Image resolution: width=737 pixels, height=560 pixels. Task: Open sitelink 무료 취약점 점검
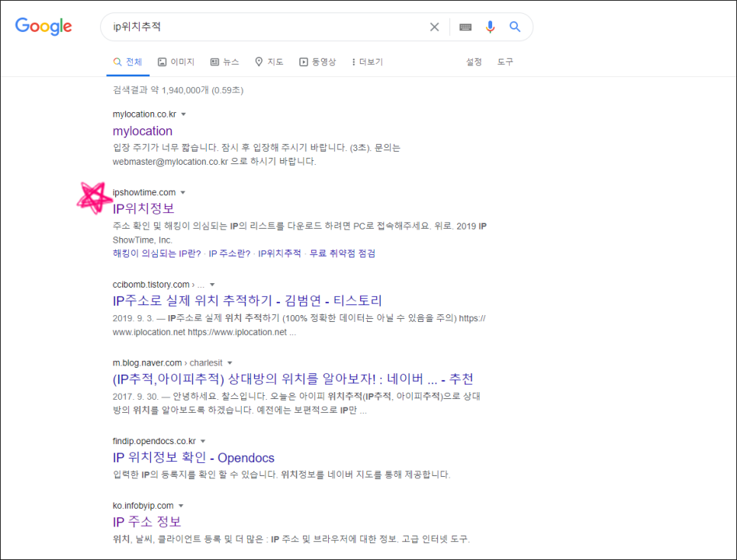(x=342, y=253)
